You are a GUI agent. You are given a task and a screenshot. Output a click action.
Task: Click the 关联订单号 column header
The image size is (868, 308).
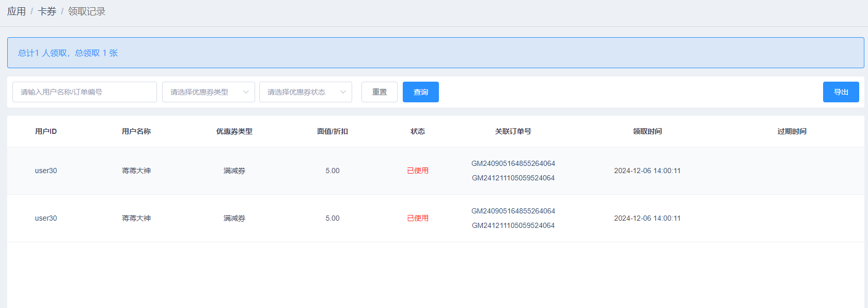pos(513,131)
